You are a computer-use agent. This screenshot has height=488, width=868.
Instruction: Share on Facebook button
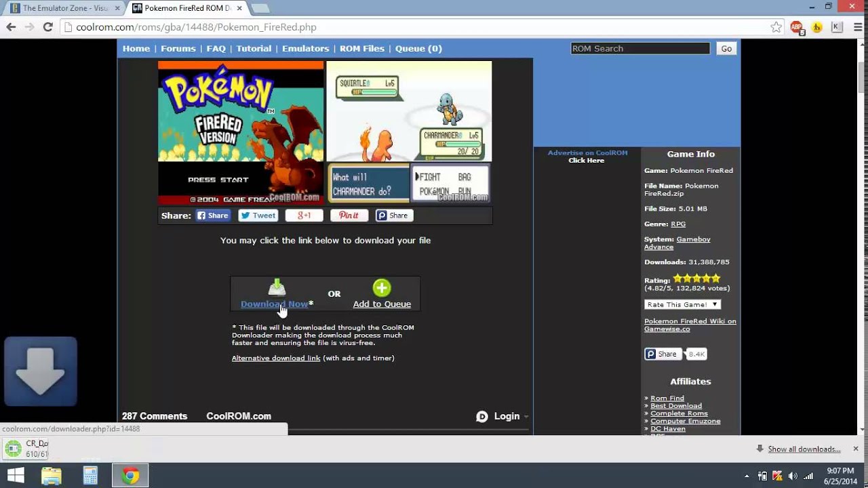[213, 216]
